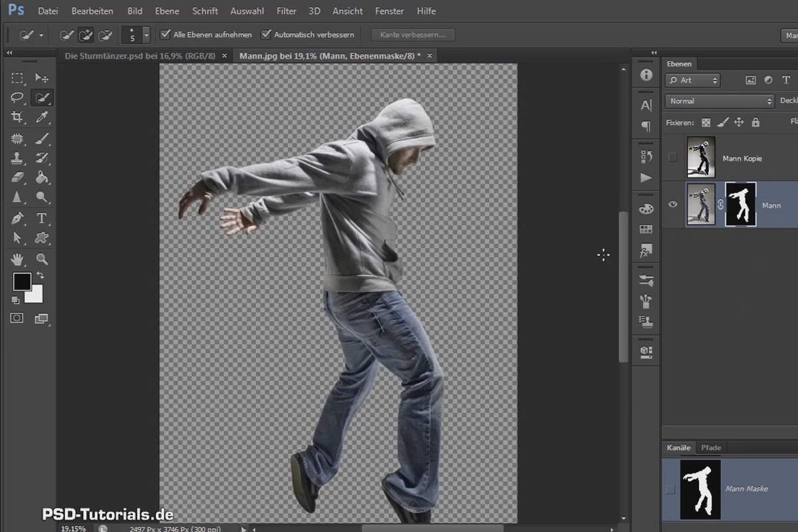Open the Color palette panel icon
The height and width of the screenshot is (532, 798).
pos(646,208)
